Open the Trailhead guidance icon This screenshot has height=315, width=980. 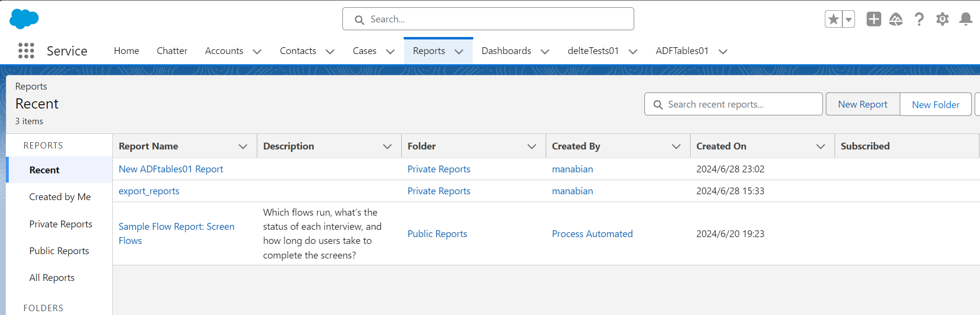click(x=896, y=19)
